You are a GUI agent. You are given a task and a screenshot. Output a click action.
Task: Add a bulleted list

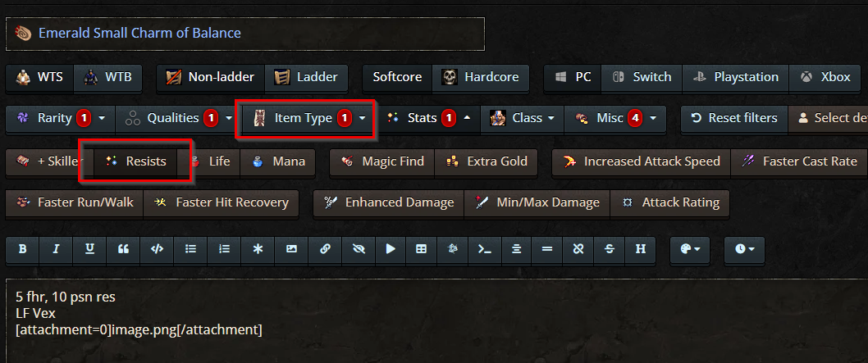click(190, 248)
